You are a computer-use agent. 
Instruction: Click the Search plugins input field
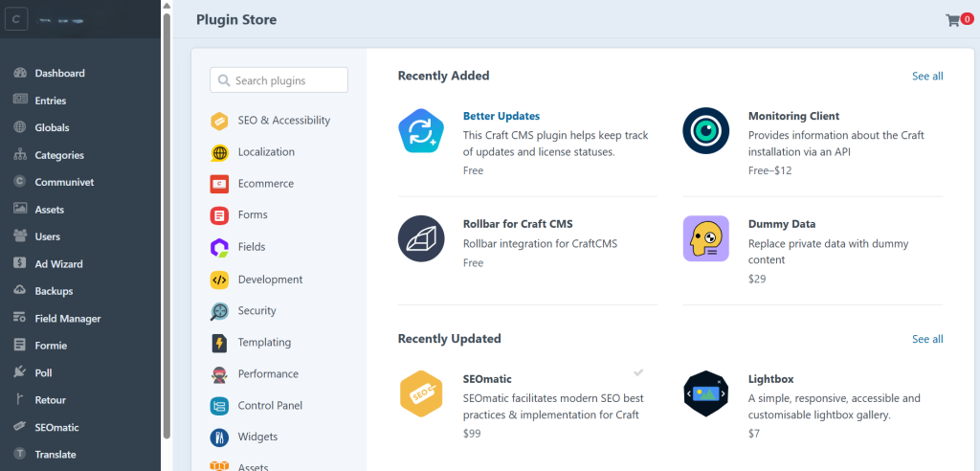278,80
